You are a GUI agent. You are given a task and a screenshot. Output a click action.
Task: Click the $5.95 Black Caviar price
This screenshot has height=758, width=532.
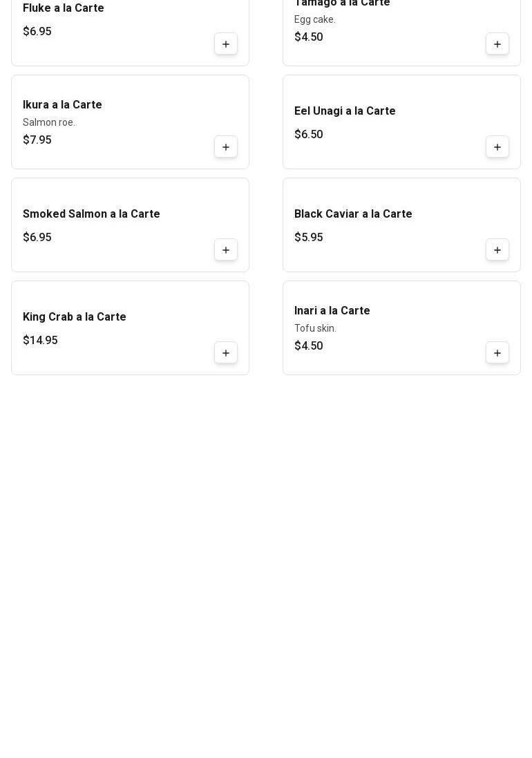(x=308, y=238)
